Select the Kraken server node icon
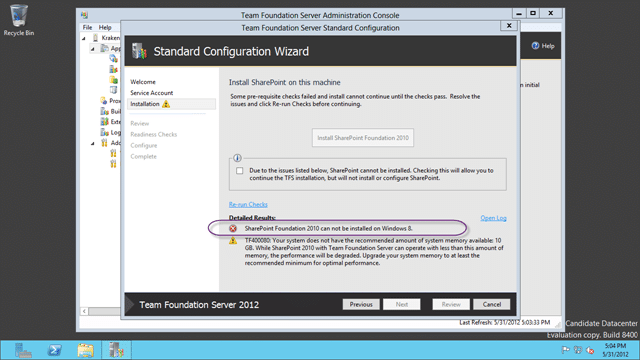Image resolution: width=640 pixels, height=360 pixels. pyautogui.click(x=96, y=38)
